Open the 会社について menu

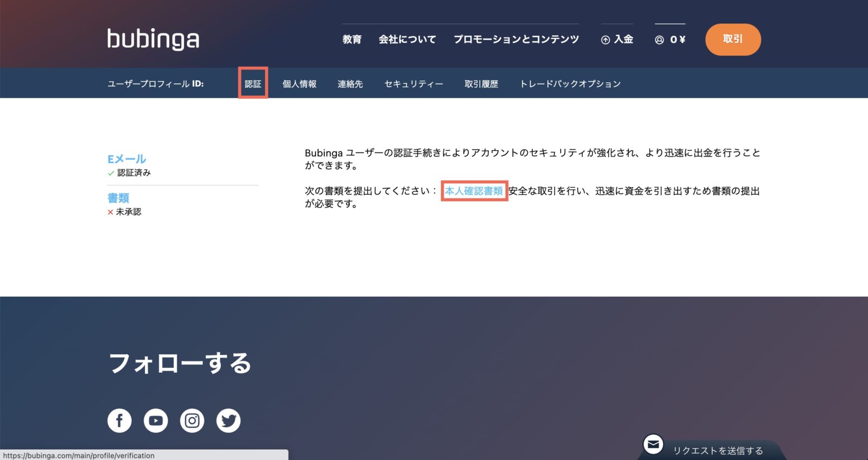(x=407, y=39)
